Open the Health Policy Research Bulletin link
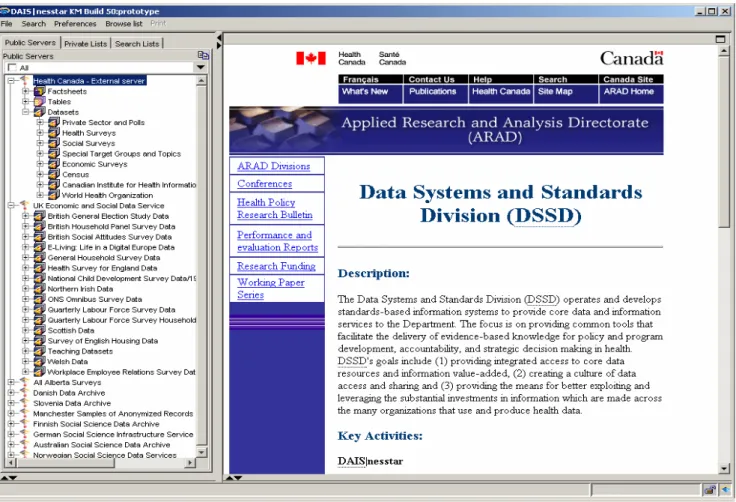 [x=275, y=209]
